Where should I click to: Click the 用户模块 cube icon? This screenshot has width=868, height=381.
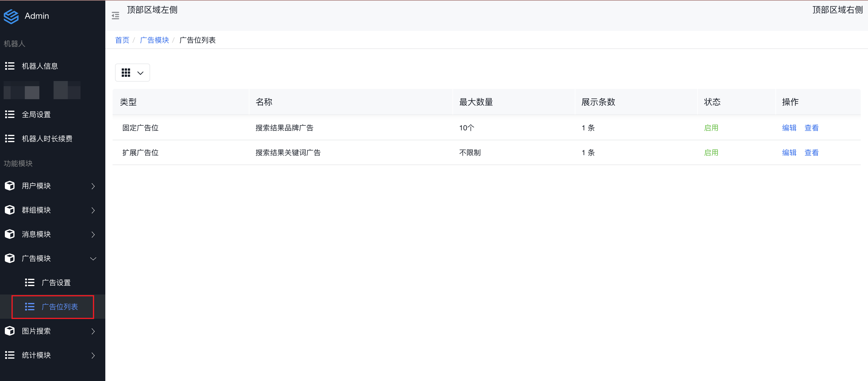pyautogui.click(x=10, y=186)
